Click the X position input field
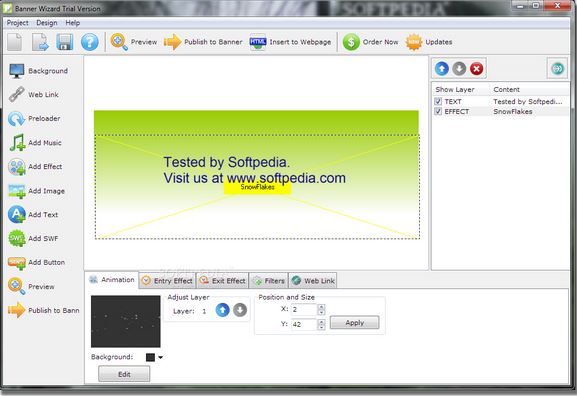This screenshot has height=396, width=577. (x=304, y=310)
